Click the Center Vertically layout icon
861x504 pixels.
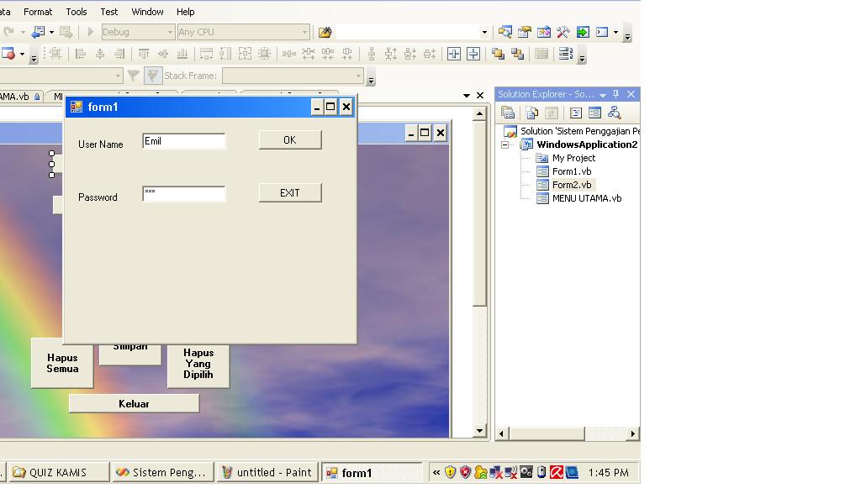[473, 54]
